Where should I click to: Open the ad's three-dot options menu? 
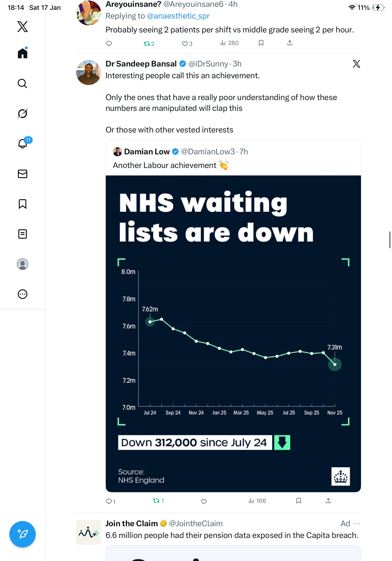pyautogui.click(x=357, y=523)
